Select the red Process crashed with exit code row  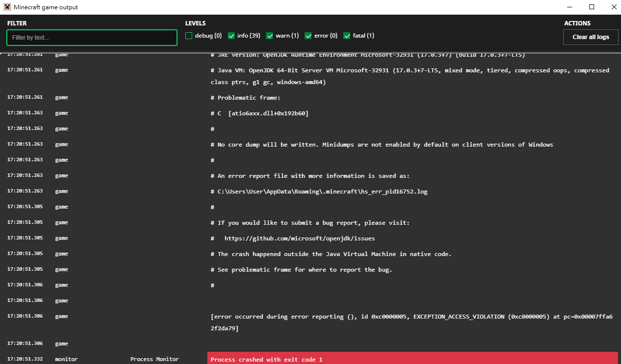click(x=412, y=359)
